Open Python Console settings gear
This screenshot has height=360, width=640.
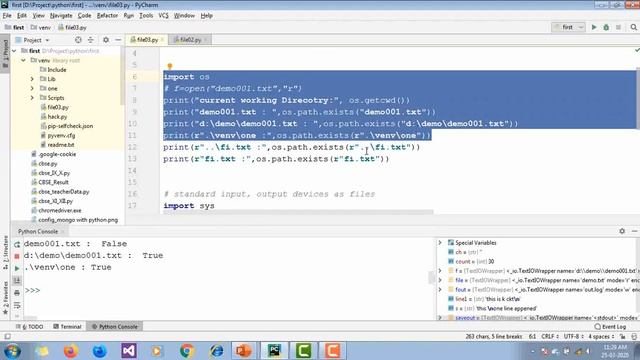tap(622, 231)
